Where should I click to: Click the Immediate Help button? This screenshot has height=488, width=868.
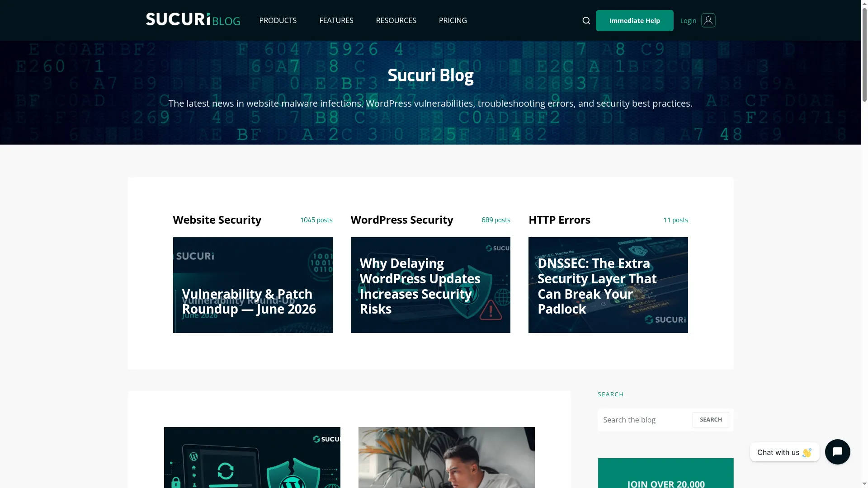point(635,20)
